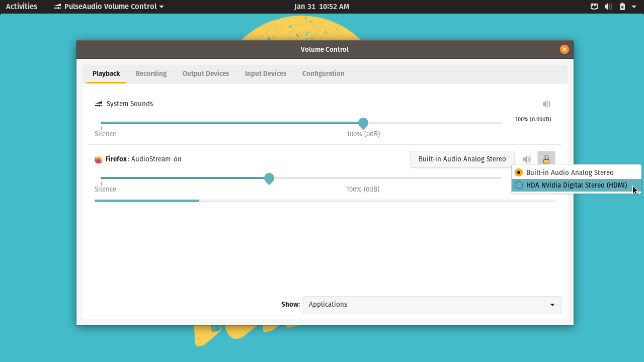Switch to the Output Devices tab
Viewport: 644px width, 362px height.
coord(206,73)
